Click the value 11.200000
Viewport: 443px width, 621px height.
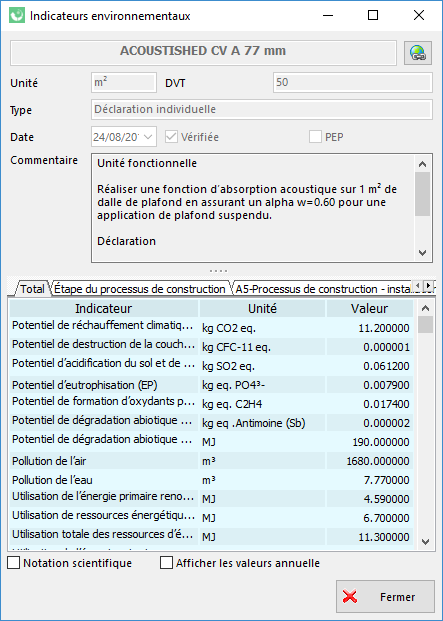pos(384,328)
